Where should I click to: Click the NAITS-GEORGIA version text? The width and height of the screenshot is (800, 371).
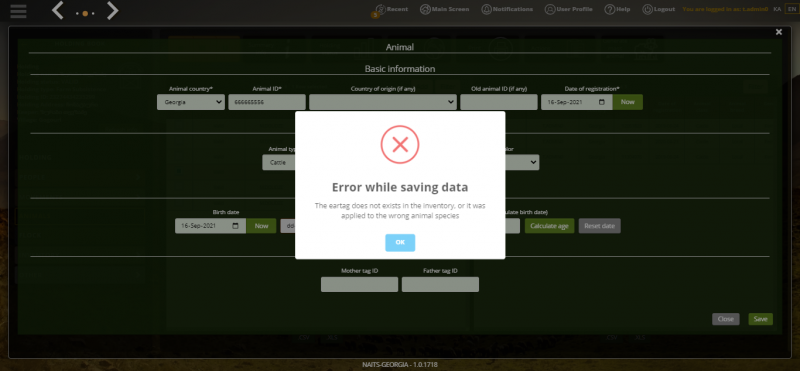click(x=399, y=365)
